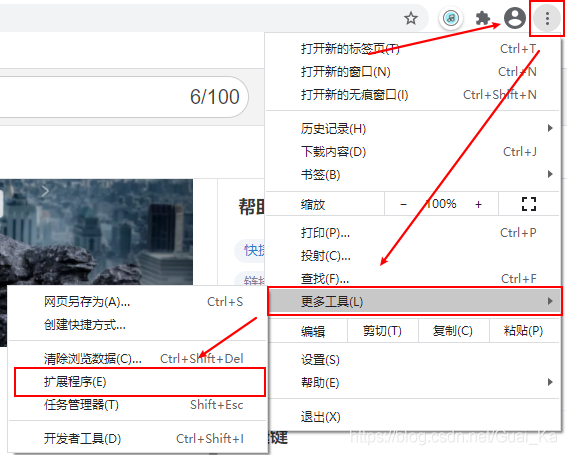
Task: Open 开发者工具(D) in the submenu
Action: pyautogui.click(x=137, y=438)
